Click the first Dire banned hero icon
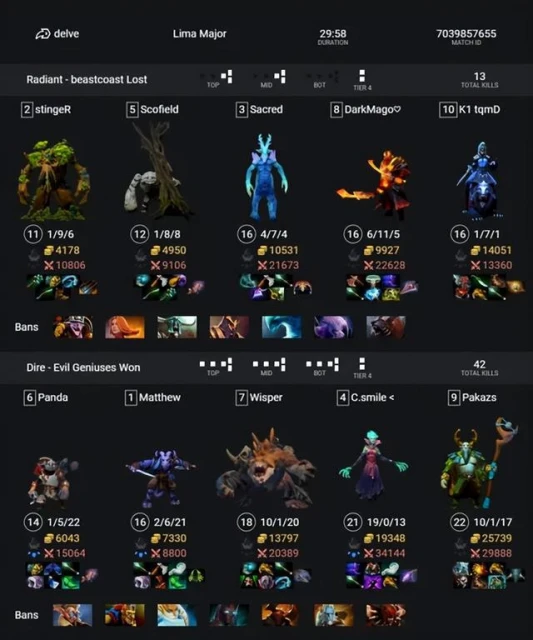The height and width of the screenshot is (640, 533). tap(73, 615)
